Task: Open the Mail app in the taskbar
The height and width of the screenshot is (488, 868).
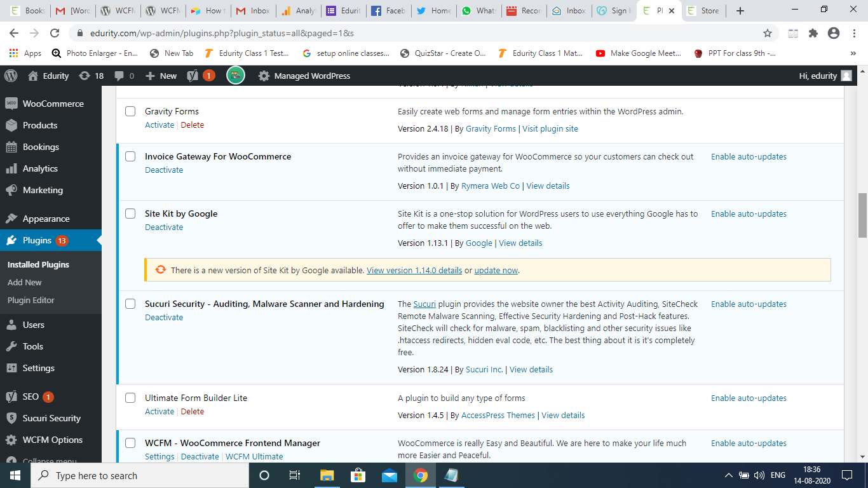Action: click(x=390, y=475)
